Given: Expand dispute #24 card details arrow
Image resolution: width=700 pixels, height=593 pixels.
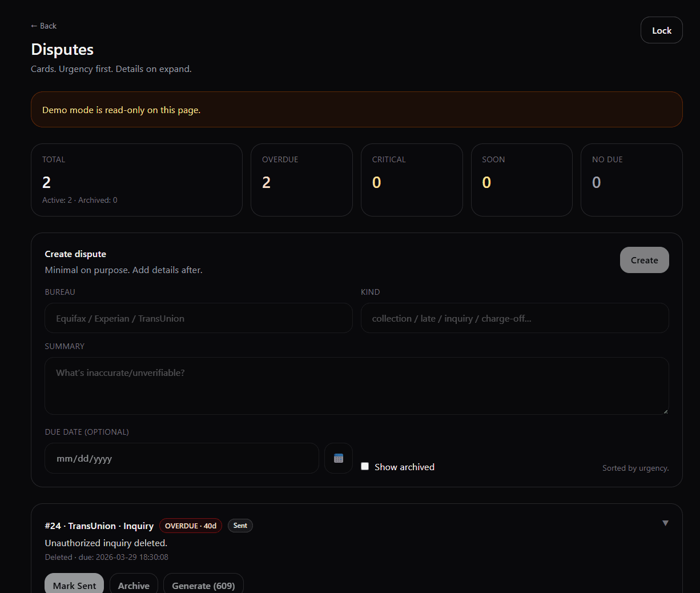Looking at the screenshot, I should click(x=665, y=523).
